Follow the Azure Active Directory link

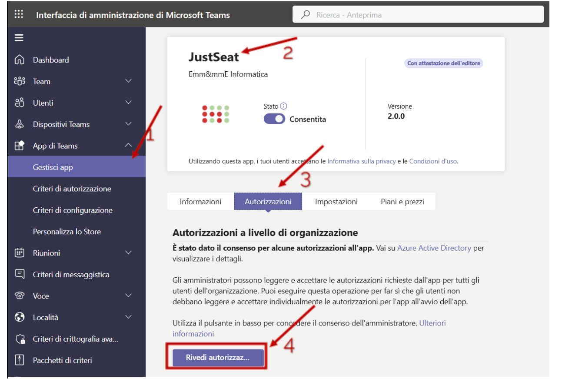tap(434, 248)
